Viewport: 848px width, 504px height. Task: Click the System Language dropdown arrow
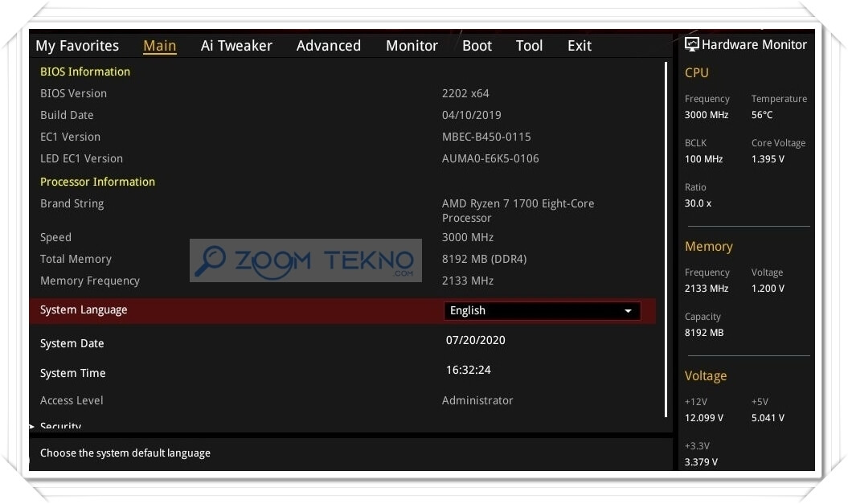628,311
